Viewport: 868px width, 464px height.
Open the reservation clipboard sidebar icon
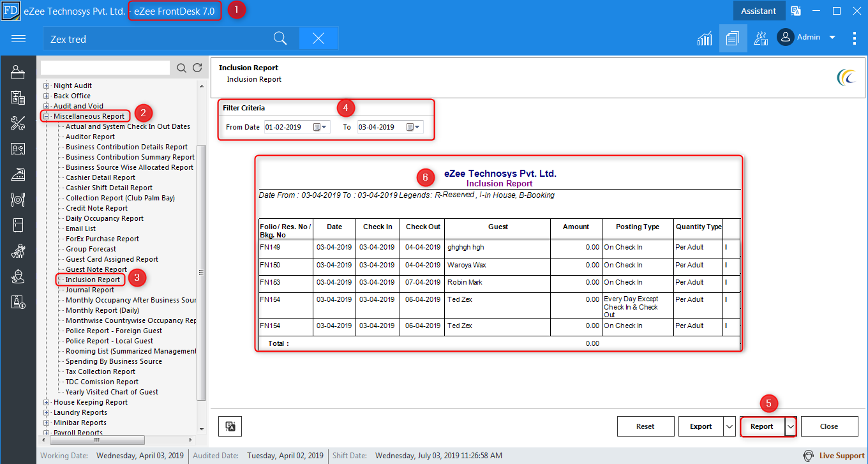click(18, 98)
